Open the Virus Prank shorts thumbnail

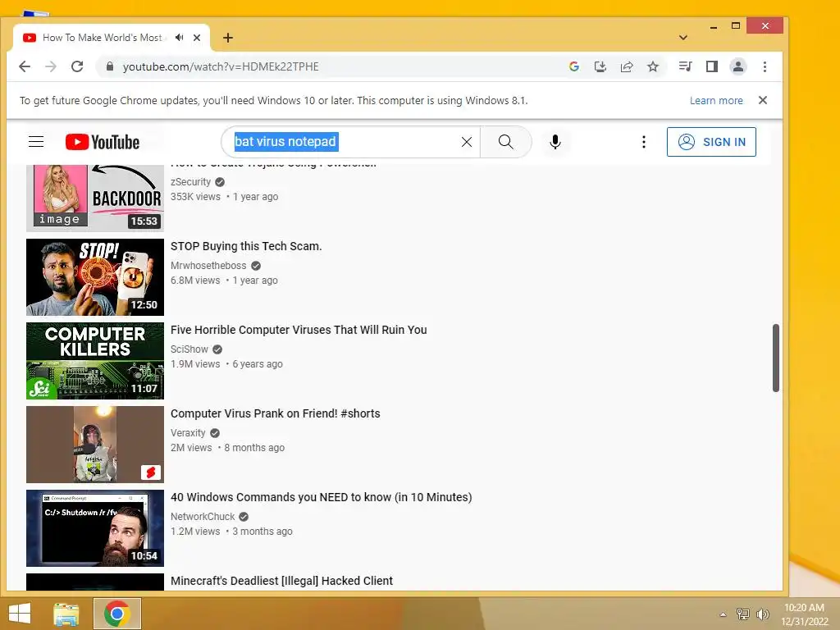coord(95,444)
